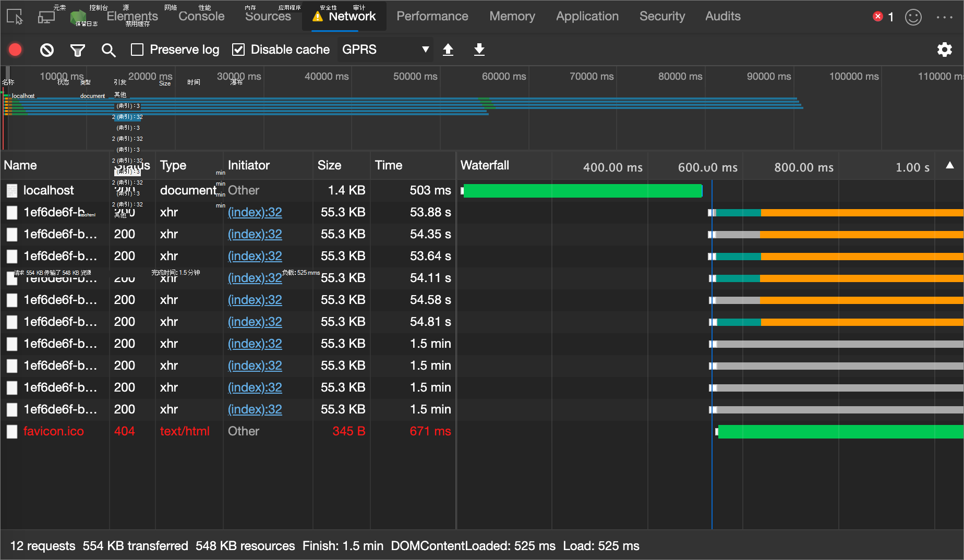964x560 pixels.
Task: Click the green localhost waterfall bar
Action: (582, 191)
